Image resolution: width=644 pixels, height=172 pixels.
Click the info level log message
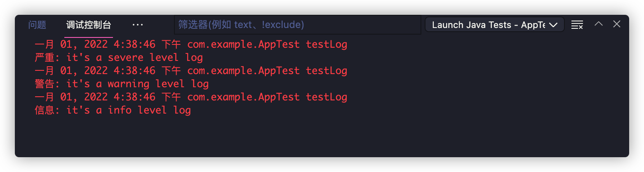(128, 110)
